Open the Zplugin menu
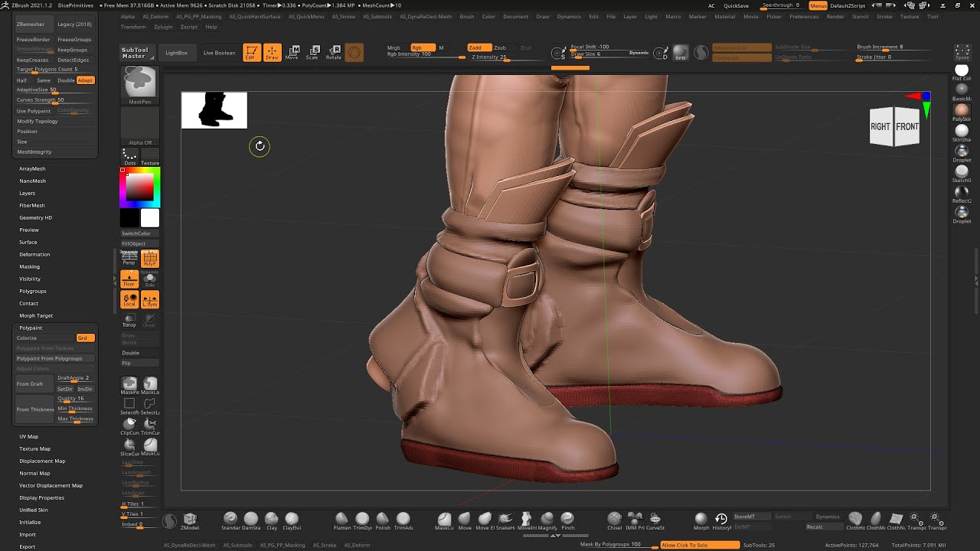The height and width of the screenshot is (551, 980). [162, 27]
